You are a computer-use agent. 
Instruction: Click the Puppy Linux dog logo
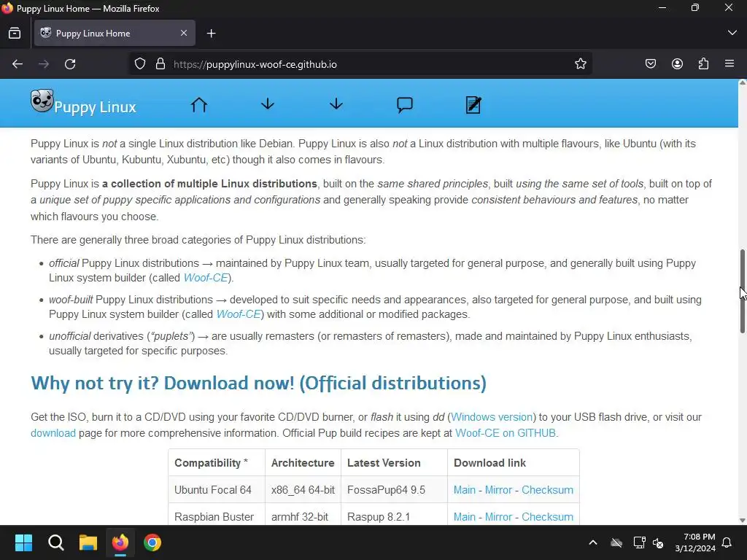pos(42,101)
